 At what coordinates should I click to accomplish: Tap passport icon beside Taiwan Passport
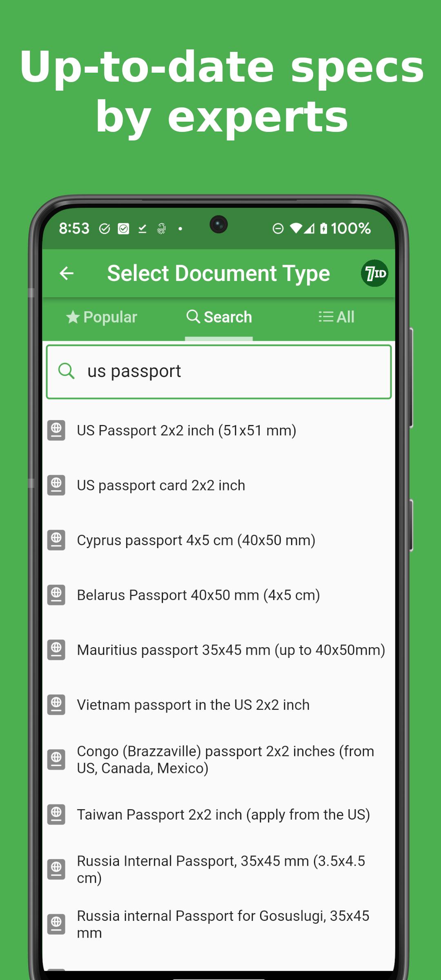pyautogui.click(x=56, y=815)
